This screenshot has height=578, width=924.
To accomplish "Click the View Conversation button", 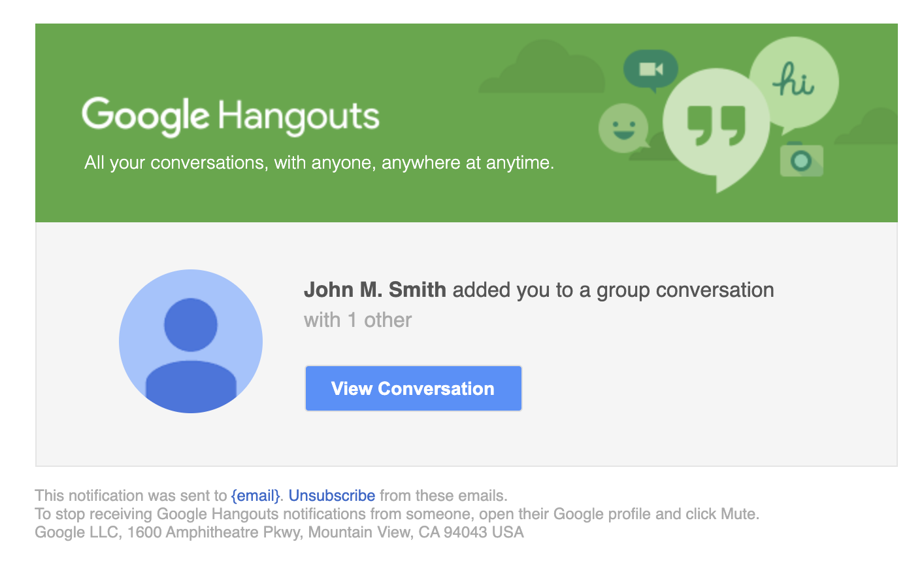I will [413, 388].
